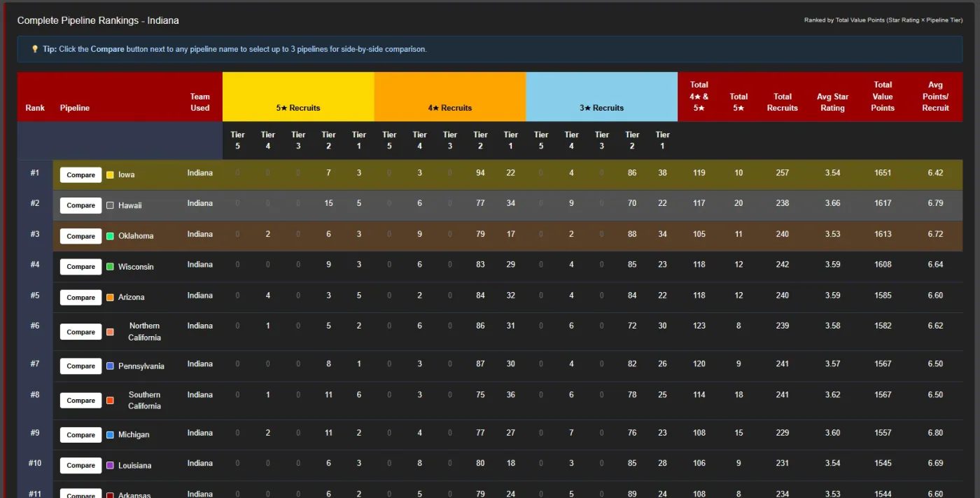
Task: Click the Compare button for Iowa
Action: [80, 175]
